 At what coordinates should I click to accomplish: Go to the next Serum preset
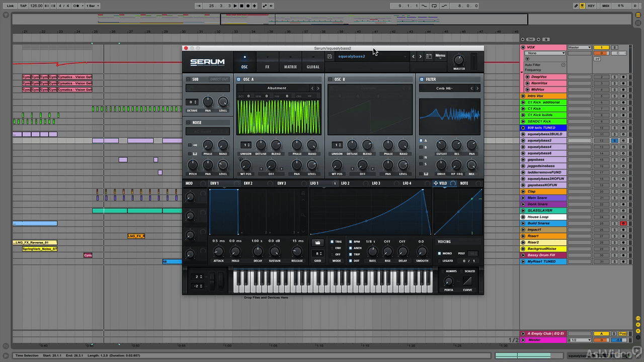tap(420, 56)
